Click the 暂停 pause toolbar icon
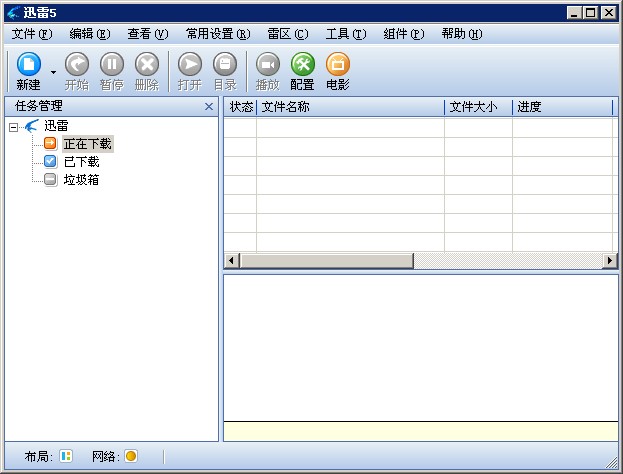This screenshot has width=623, height=474. [x=112, y=64]
